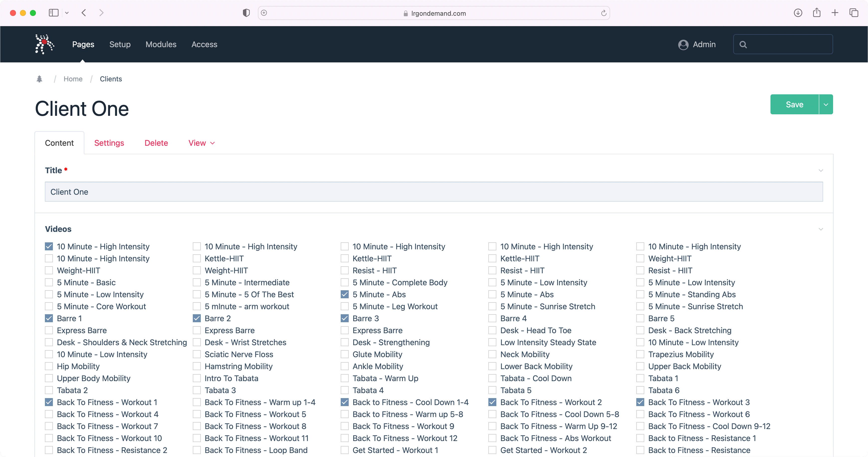Viewport: 868px width, 457px height.
Task: Switch to the Settings tab
Action: pos(109,143)
